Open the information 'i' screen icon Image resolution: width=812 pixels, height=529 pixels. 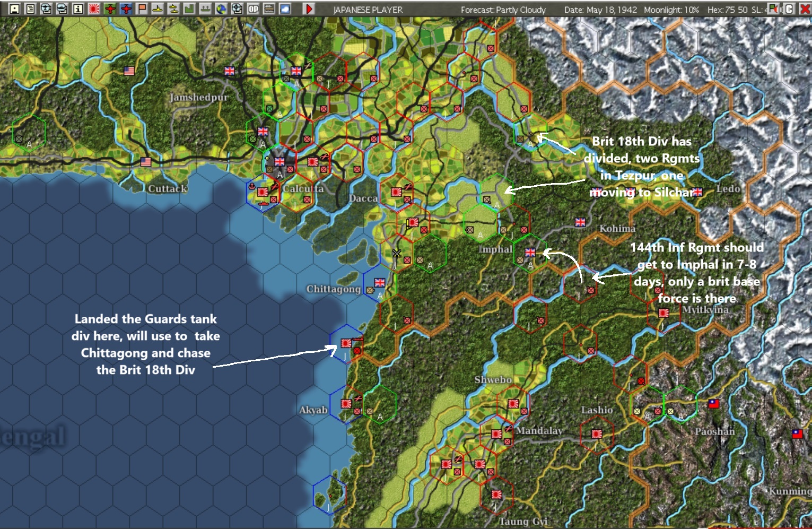tap(78, 9)
